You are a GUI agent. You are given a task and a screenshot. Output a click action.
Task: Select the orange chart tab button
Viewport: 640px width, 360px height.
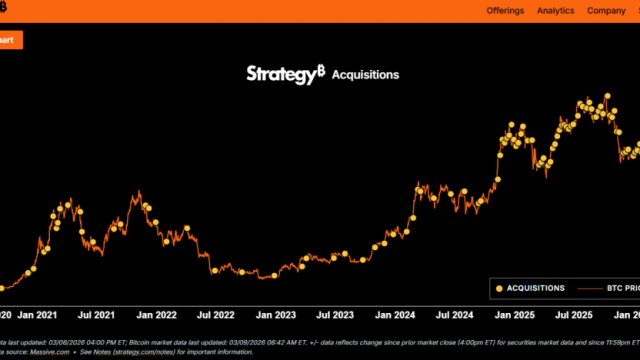tap(11, 40)
